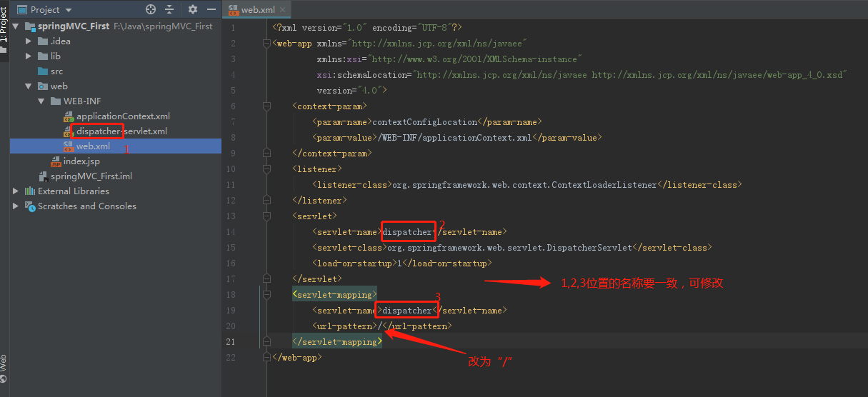
Task: Click the Collapse All icon in Project panel
Action: coord(169,10)
